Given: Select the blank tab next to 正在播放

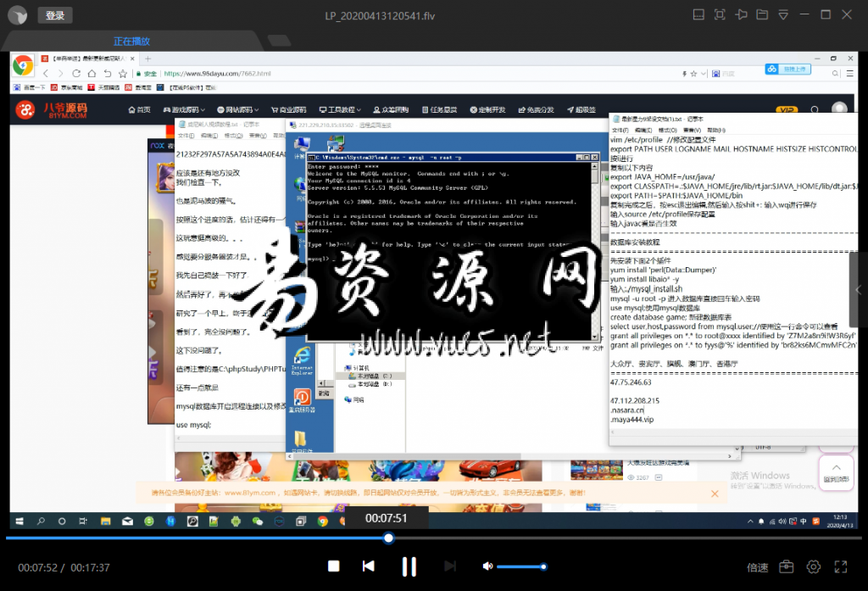Looking at the screenshot, I should tap(279, 40).
